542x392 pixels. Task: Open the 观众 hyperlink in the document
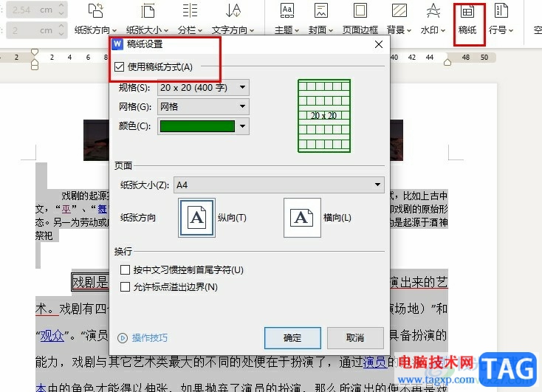tap(52, 336)
